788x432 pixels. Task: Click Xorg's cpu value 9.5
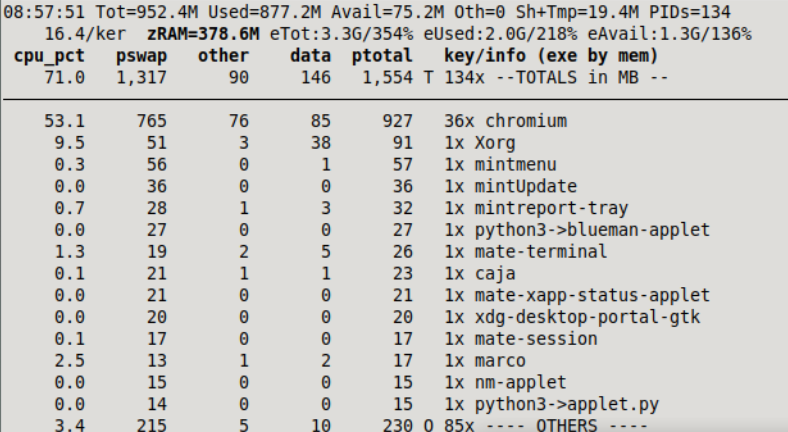[69, 143]
